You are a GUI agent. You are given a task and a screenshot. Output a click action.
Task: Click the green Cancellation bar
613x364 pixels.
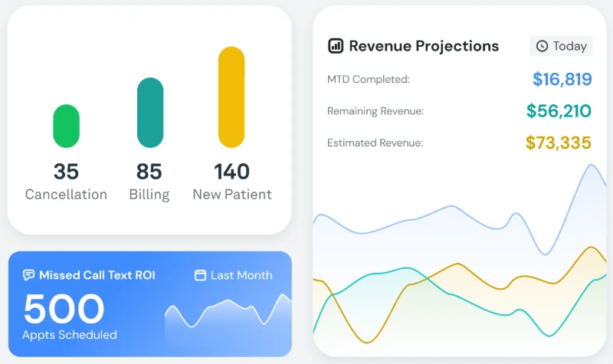click(66, 126)
